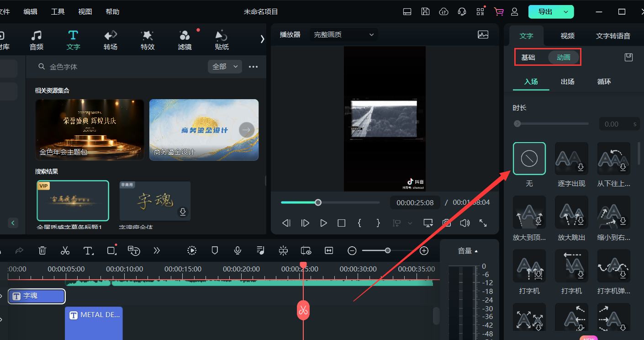Switch to the 基础 toggle option

[528, 58]
